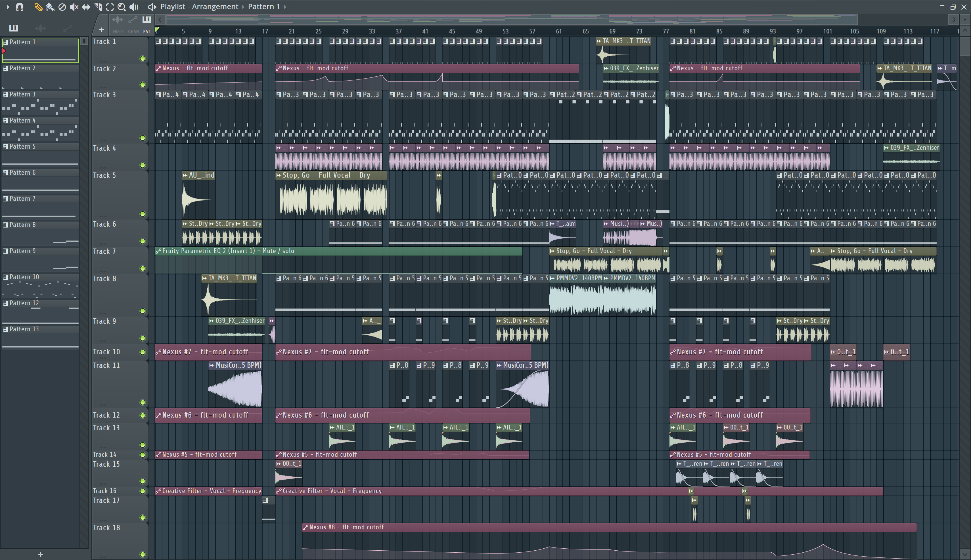Open Stop, Go Full Vocal clip menu on Track 5
The height and width of the screenshot is (560, 971).
(x=279, y=175)
